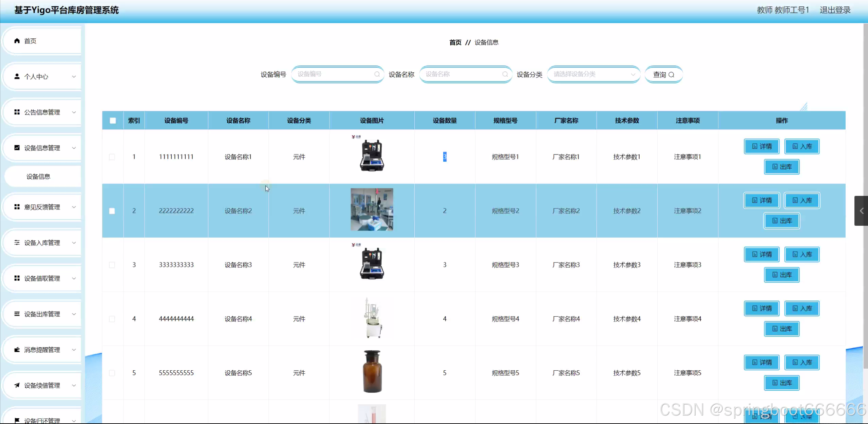868x424 pixels.
Task: Toggle the select-all checkbox in the table header
Action: coord(113,121)
